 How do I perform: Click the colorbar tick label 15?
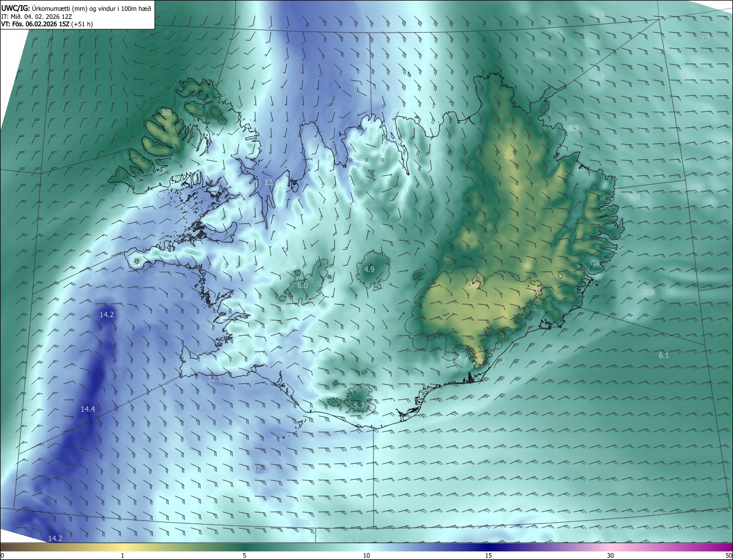[x=488, y=555]
